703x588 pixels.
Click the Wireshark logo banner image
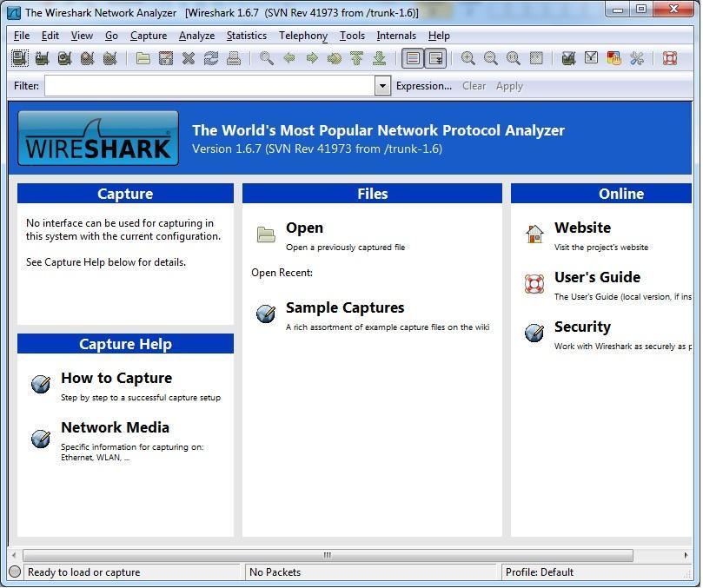(98, 138)
